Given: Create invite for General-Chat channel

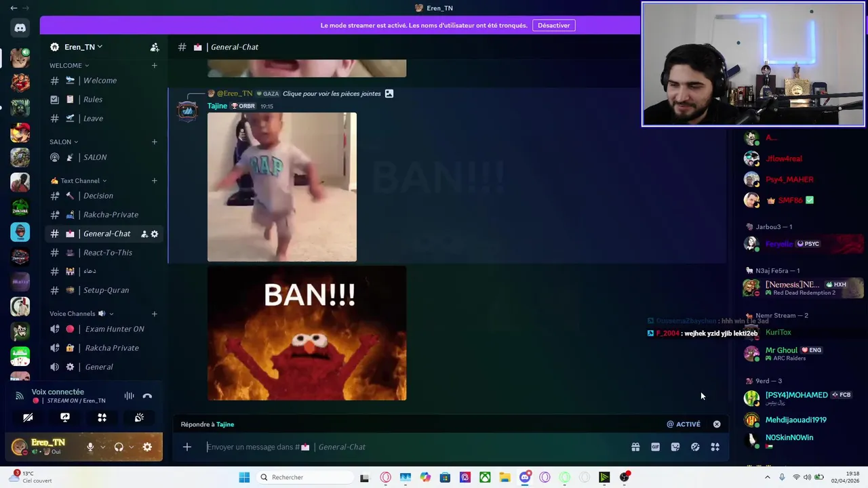Looking at the screenshot, I should [144, 234].
